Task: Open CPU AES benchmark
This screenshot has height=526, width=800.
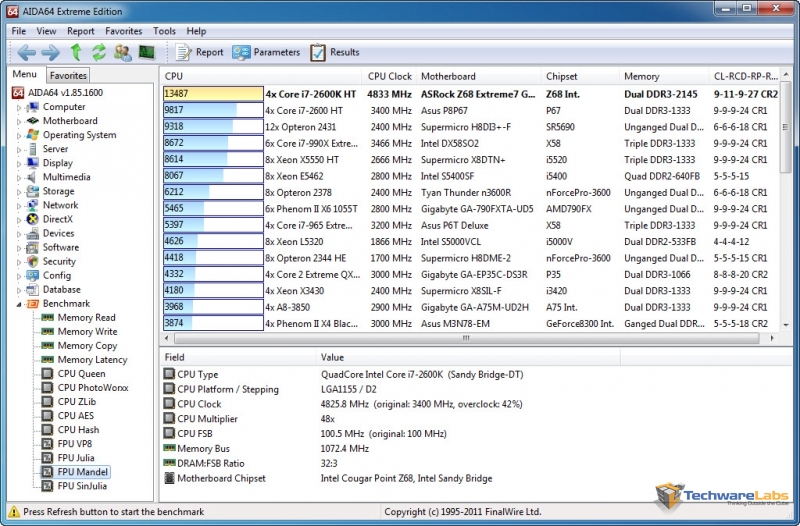Action: coord(76,416)
